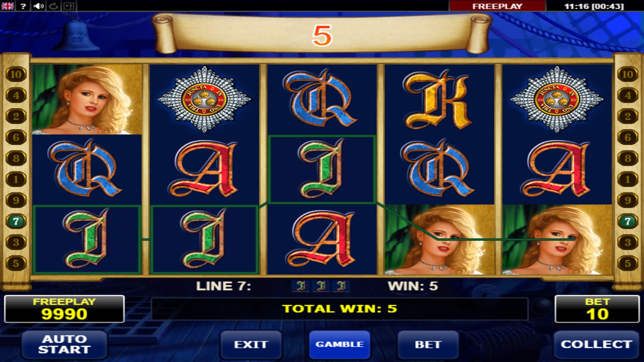Click the red FREEPLAY label in top bar

(x=497, y=6)
